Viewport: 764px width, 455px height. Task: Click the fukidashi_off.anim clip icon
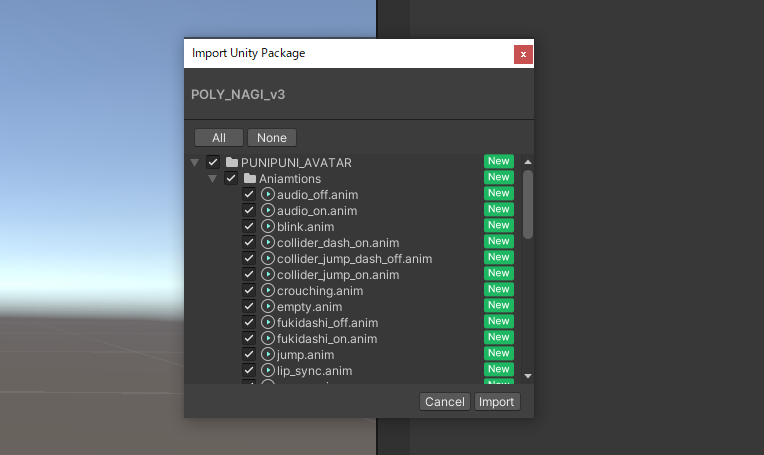[267, 322]
